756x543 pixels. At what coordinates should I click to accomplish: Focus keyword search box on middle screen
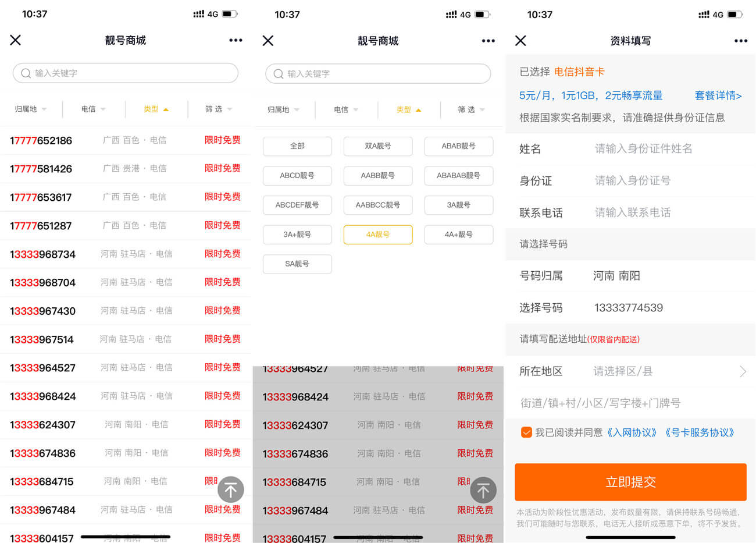(x=378, y=74)
